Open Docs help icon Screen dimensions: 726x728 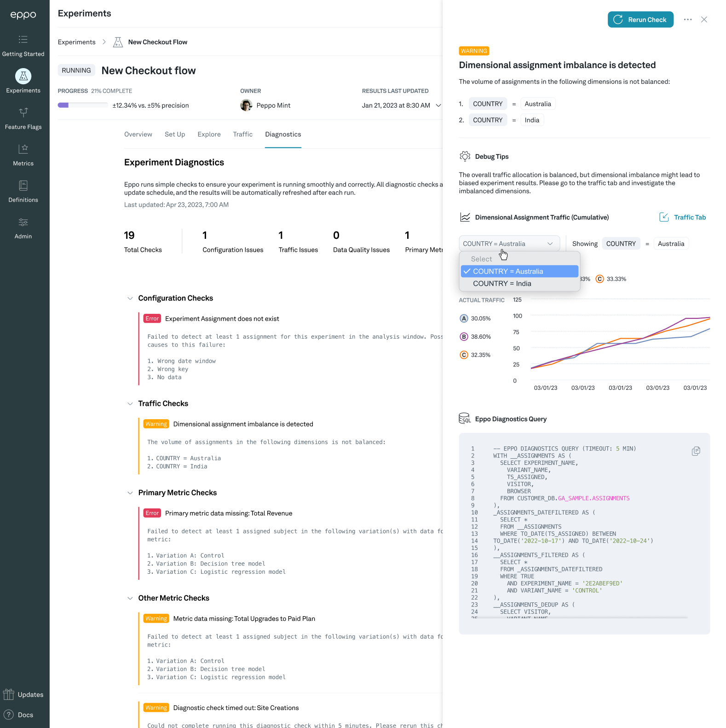click(9, 715)
